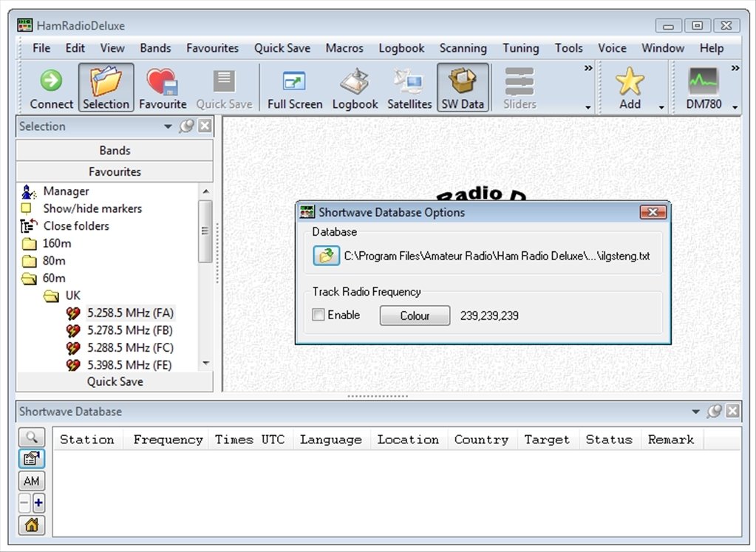Select favourite 5.278.5 MHz (FB)
The image size is (756, 552).
[130, 330]
